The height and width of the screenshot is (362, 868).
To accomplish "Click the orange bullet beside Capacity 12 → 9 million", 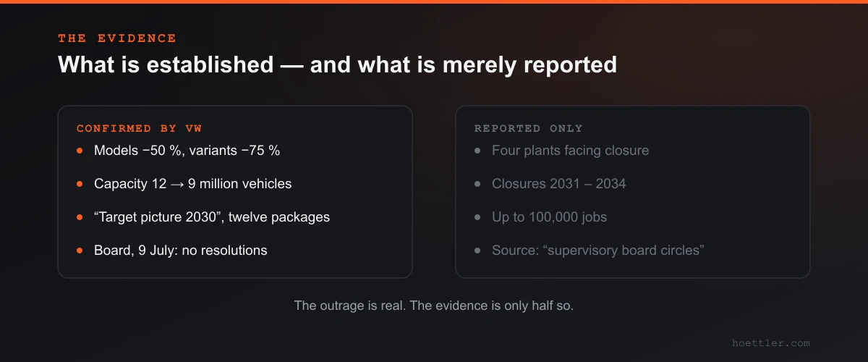I will 80,184.
